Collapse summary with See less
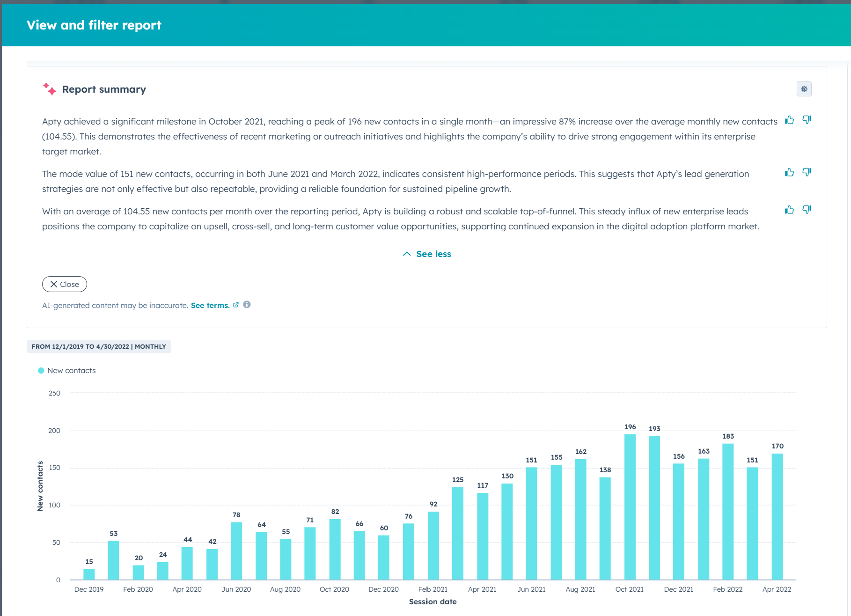 [x=427, y=254]
